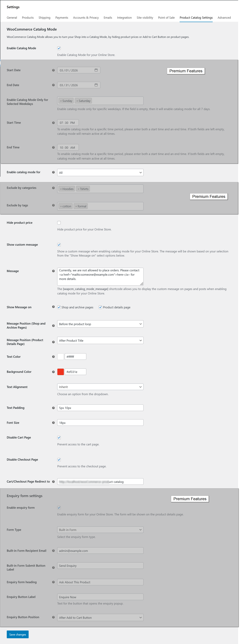Click help icon next to Message field
The height and width of the screenshot is (644, 240).
(53, 271)
